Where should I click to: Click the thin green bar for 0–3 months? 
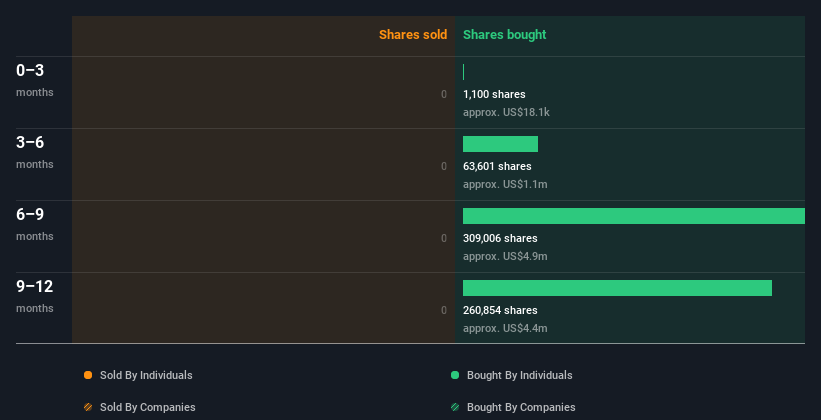[463, 72]
